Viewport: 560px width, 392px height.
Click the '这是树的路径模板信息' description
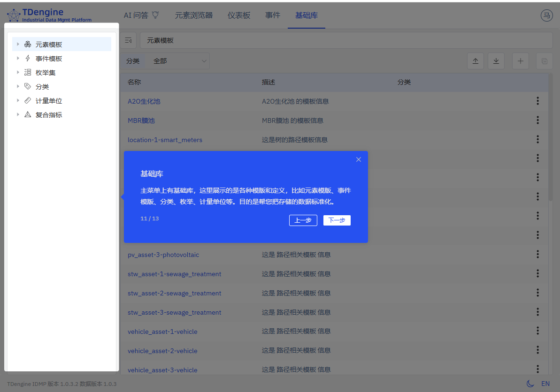click(x=294, y=140)
